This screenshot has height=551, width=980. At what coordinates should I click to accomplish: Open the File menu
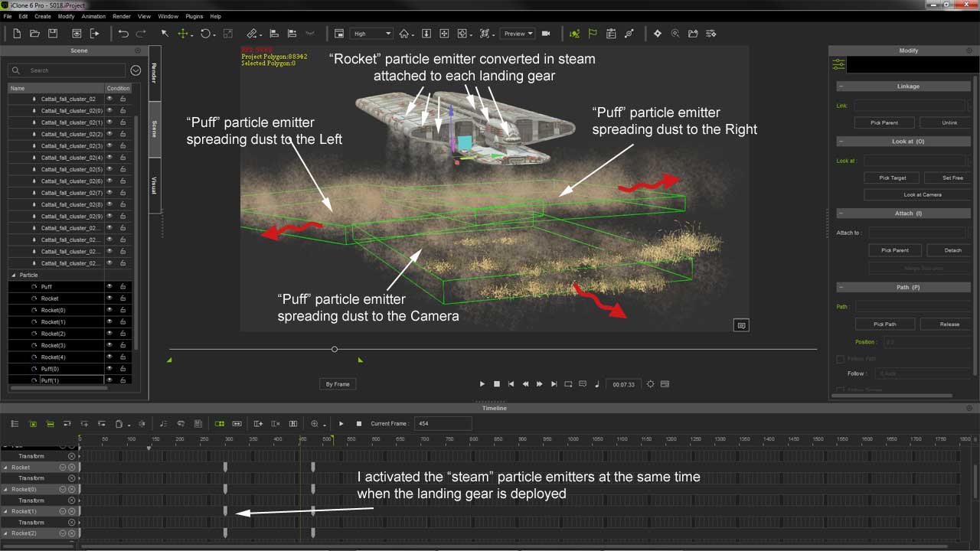coord(8,16)
